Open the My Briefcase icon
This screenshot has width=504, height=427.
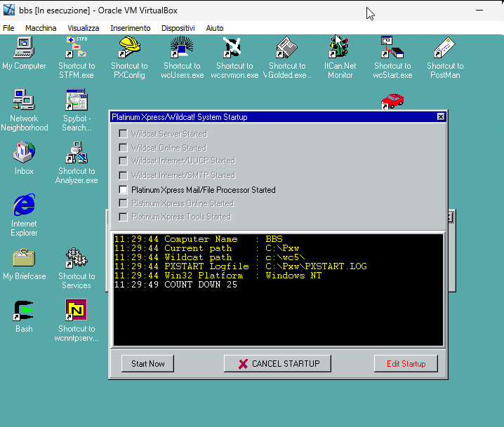(x=24, y=259)
